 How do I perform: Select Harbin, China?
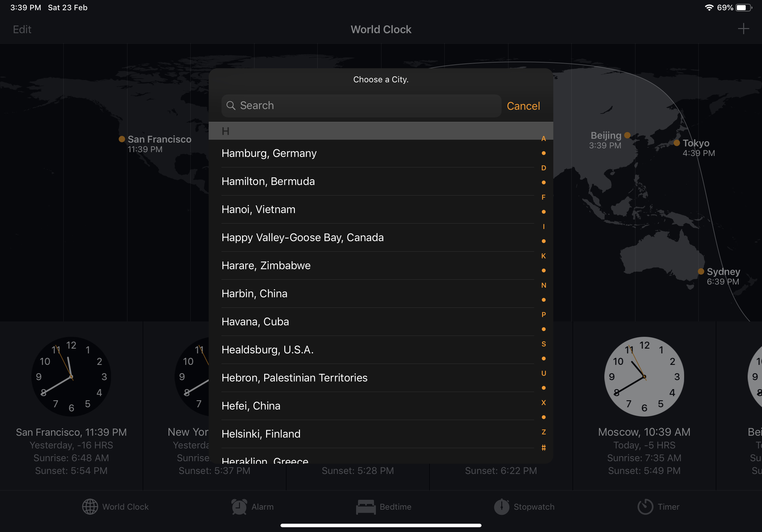tap(378, 293)
